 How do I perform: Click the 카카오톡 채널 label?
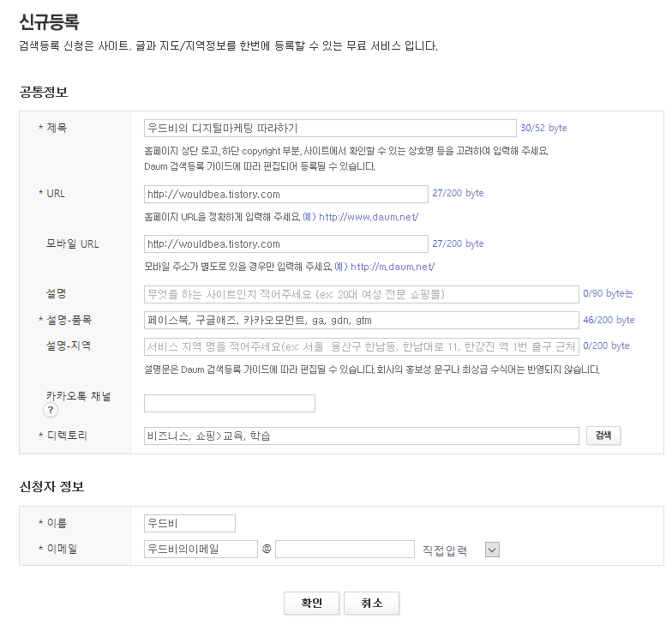pos(79,396)
